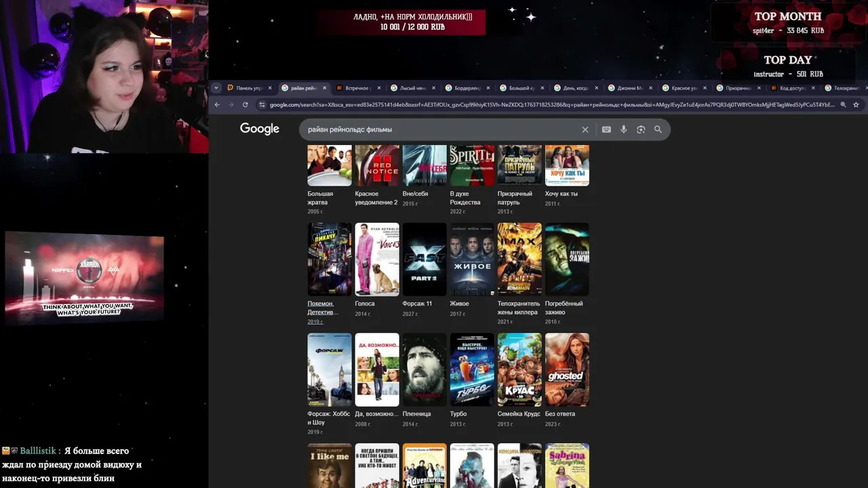The image size is (868, 488).
Task: Select the 'Живое' movie poster
Action: coord(472,260)
